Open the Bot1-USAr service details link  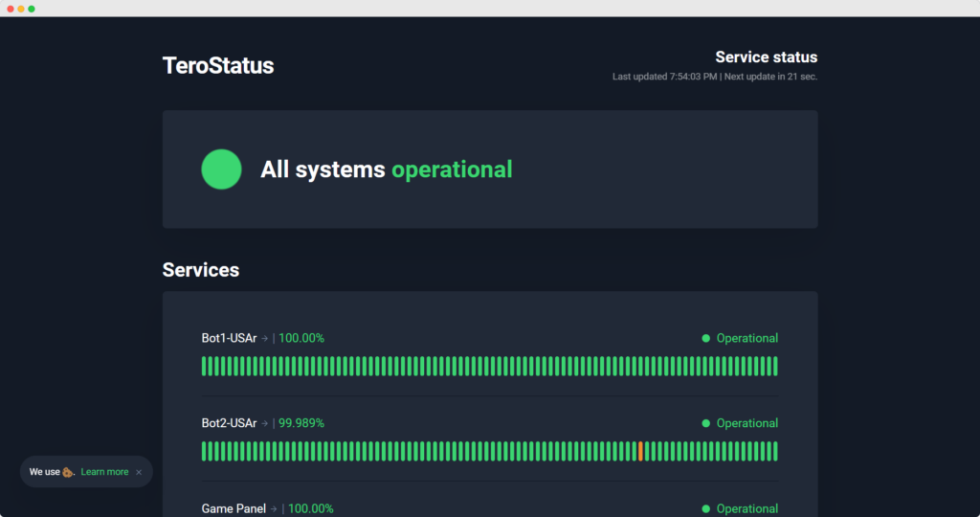[229, 338]
